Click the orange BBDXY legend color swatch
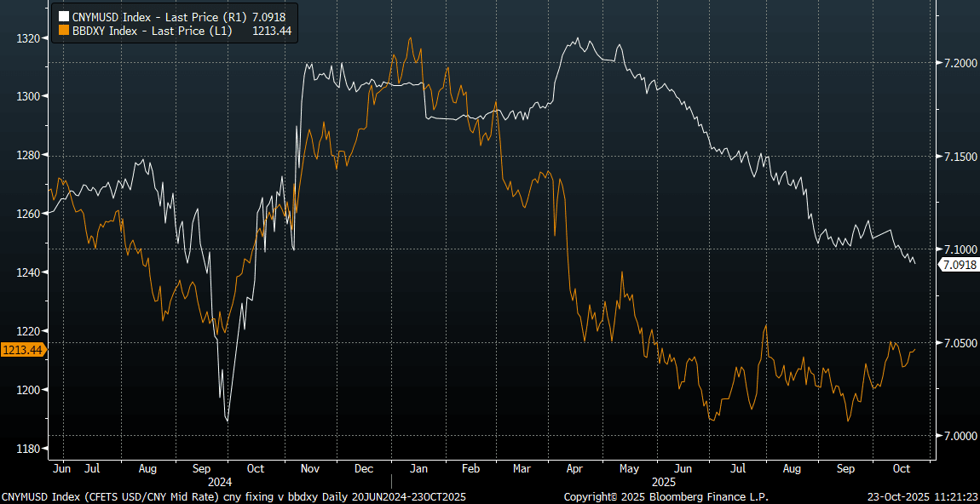This screenshot has height=504, width=980. (63, 29)
